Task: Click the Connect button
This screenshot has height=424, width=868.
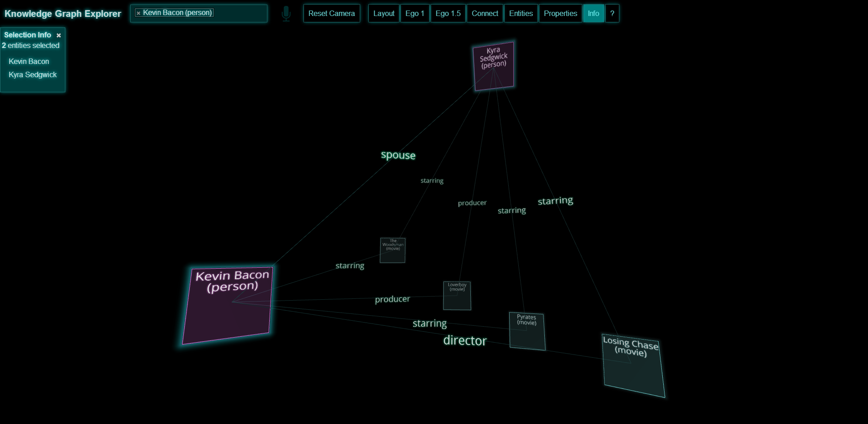Action: 485,13
